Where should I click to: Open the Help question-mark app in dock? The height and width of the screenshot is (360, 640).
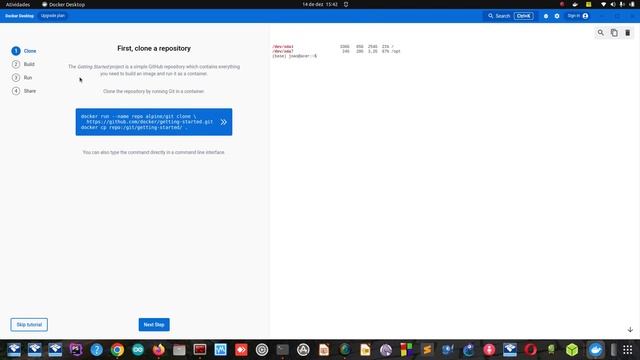(96, 350)
